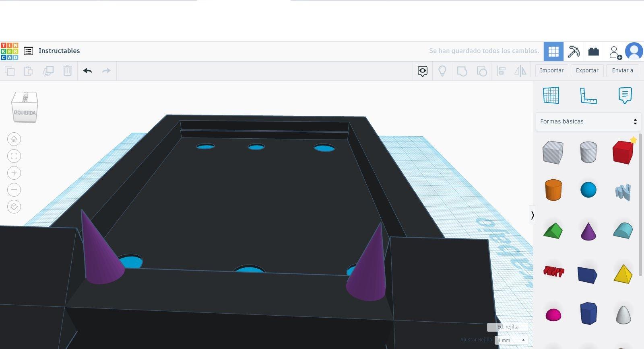Viewport: 644px width, 349px height.
Task: Click the Paste icon
Action: pos(29,71)
